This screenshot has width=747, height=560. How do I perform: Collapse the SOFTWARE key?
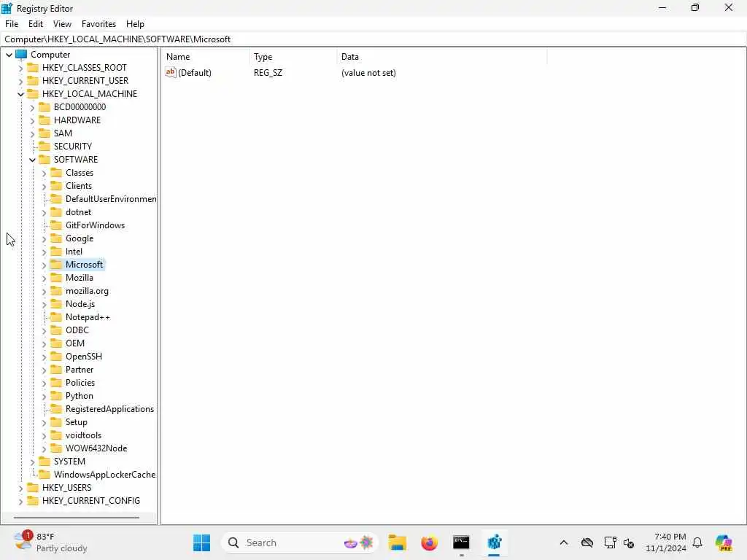pos(32,160)
